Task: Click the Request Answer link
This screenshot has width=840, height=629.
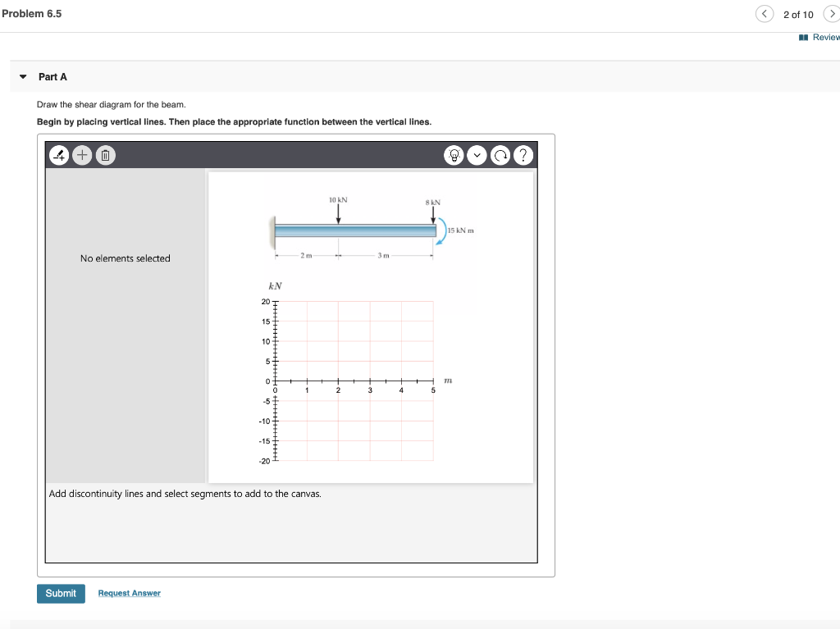Action: tap(129, 593)
